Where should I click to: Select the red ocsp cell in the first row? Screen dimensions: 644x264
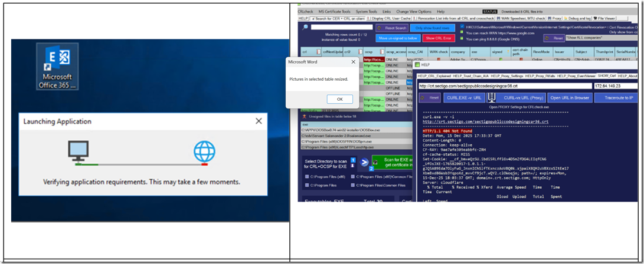(374, 60)
